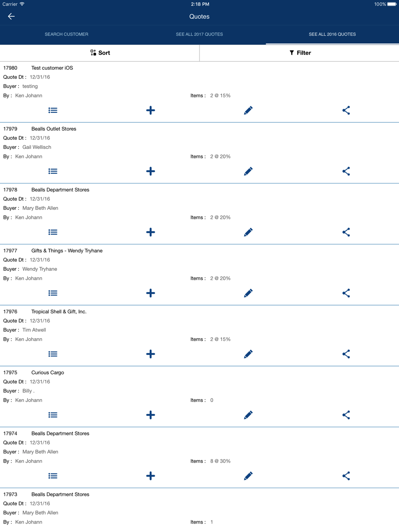This screenshot has height=532, width=399.
Task: Edit the Bealls Outlet Stores quote
Action: coord(248,171)
